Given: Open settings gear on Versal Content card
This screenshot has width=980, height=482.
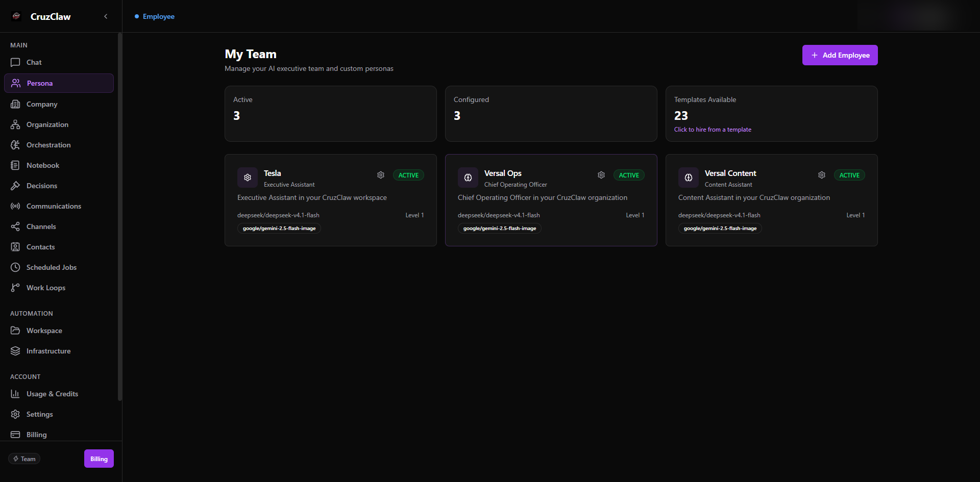Looking at the screenshot, I should point(822,175).
